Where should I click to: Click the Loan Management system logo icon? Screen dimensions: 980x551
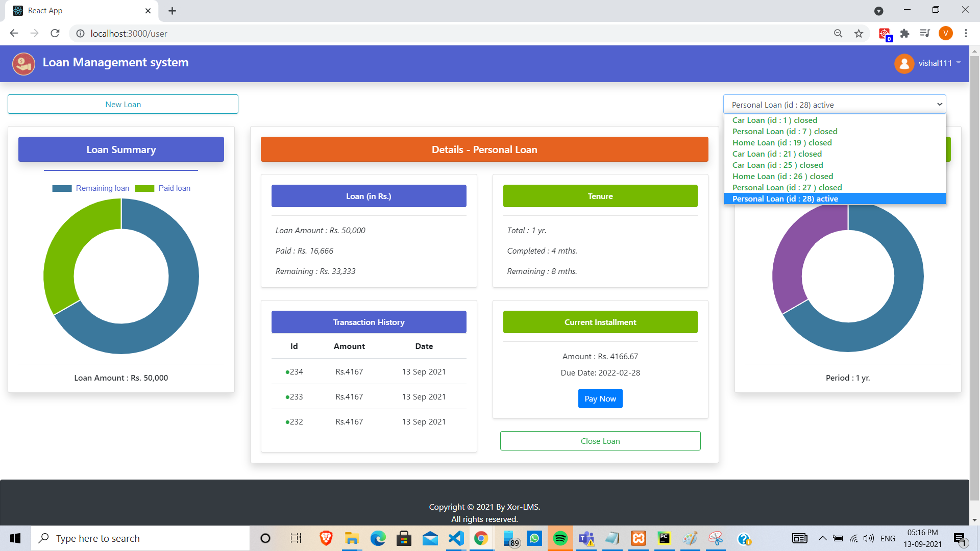23,64
